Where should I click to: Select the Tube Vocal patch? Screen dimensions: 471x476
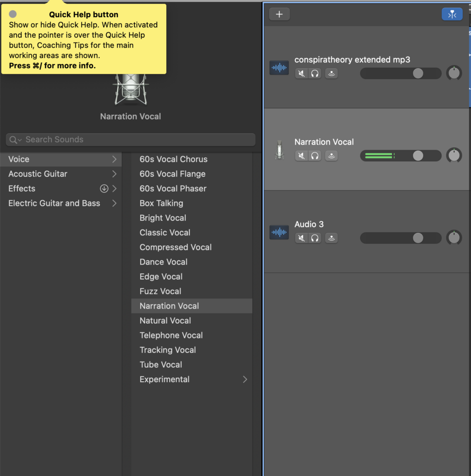pyautogui.click(x=192, y=364)
